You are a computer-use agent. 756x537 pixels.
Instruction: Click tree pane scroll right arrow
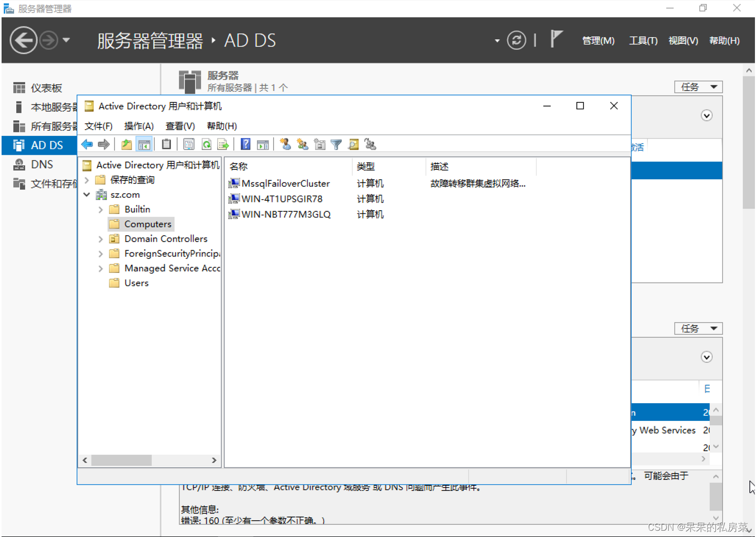(x=214, y=460)
